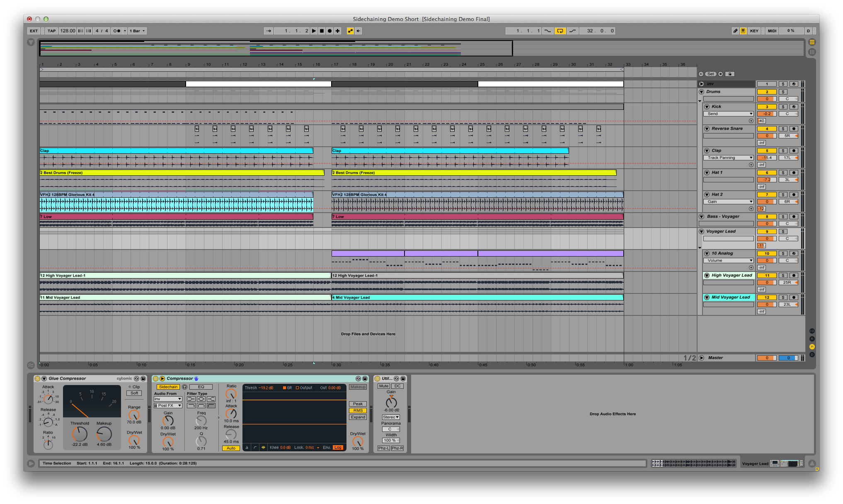Switch compressor to Peak mode

tap(358, 404)
